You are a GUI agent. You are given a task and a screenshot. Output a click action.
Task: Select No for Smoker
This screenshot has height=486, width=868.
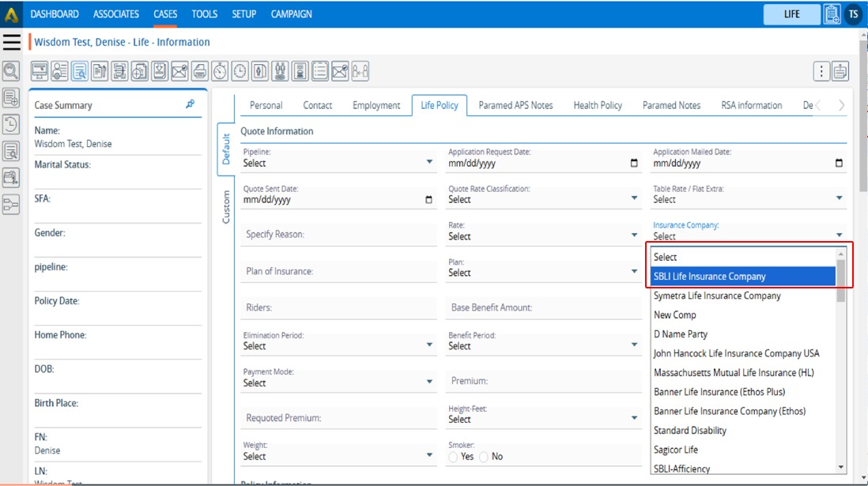pos(484,457)
